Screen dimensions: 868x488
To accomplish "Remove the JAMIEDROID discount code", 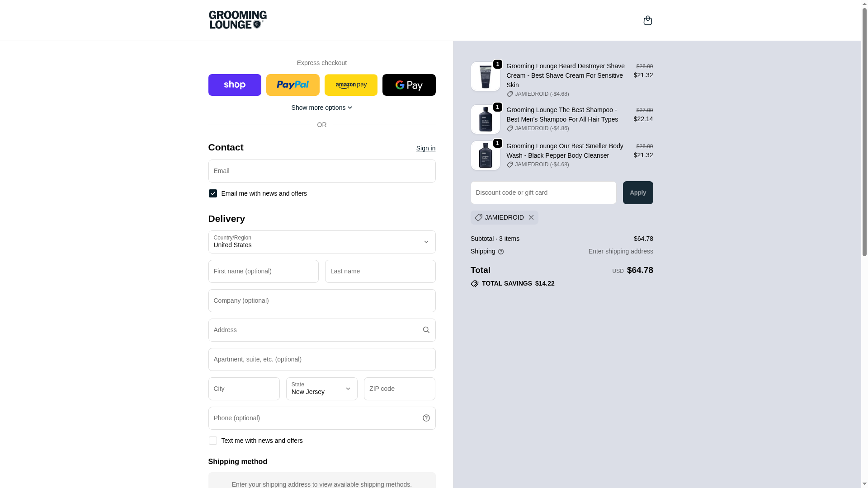I will coord(531,217).
